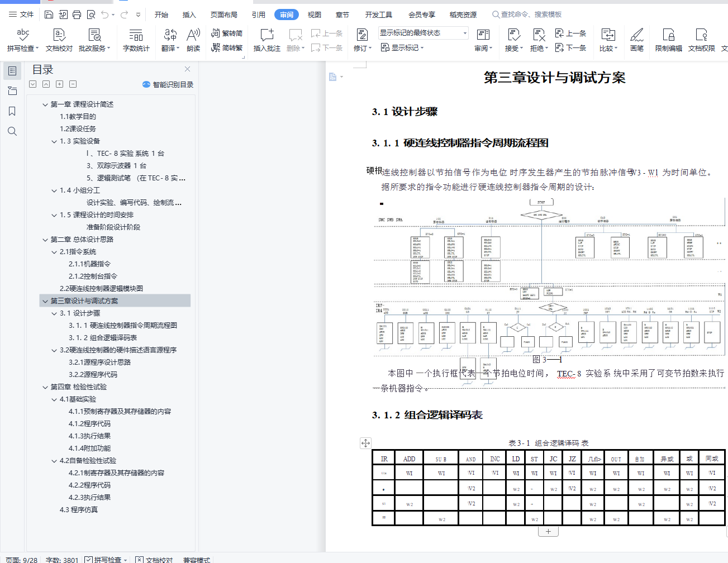Switch to the 开发工具 tab
Viewport: 728px width, 563px height.
click(x=379, y=15)
